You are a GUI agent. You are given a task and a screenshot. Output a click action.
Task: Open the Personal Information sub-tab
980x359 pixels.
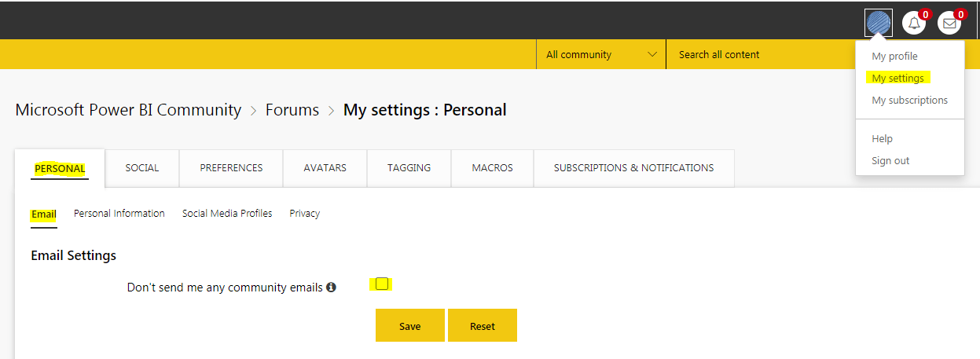coord(119,214)
